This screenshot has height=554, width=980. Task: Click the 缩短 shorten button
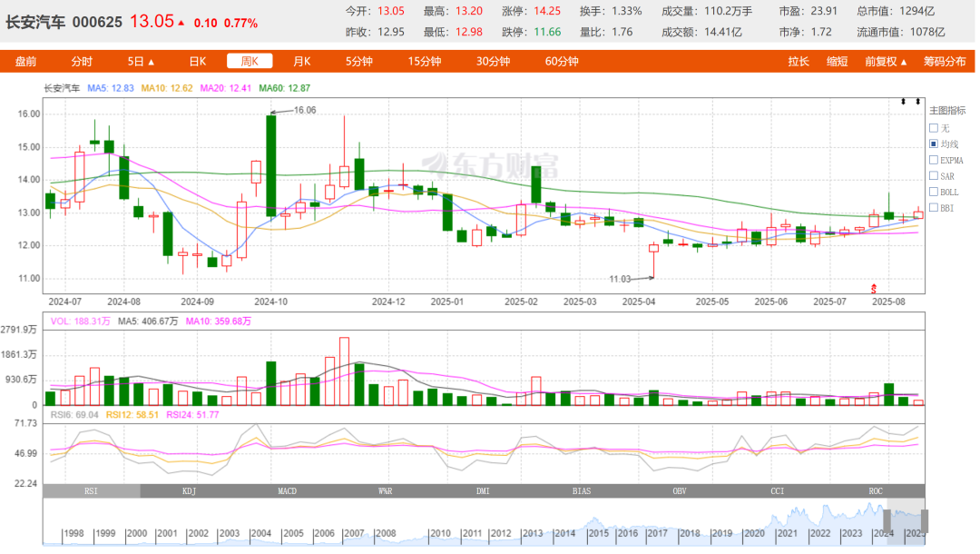point(837,61)
